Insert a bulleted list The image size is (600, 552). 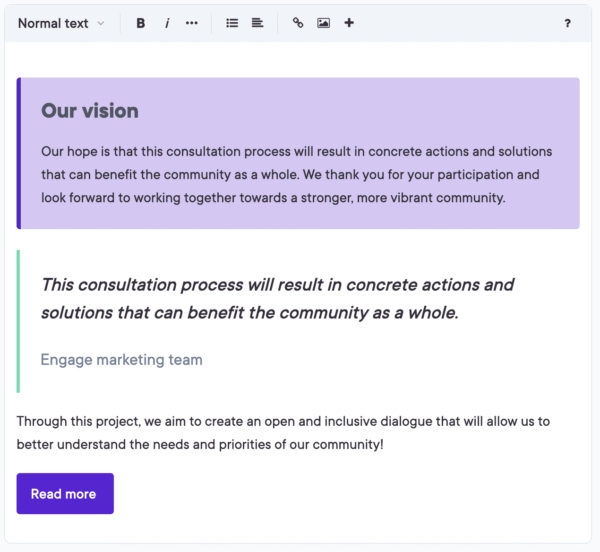coord(232,23)
